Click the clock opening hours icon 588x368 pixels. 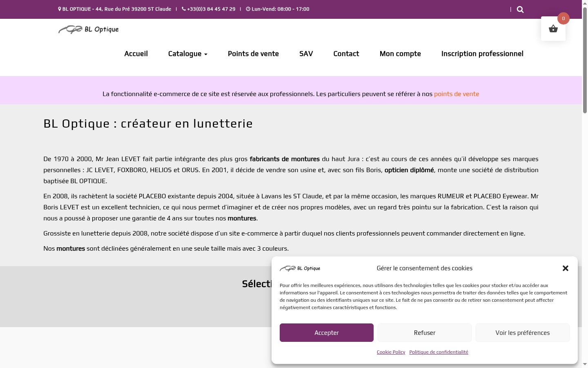[248, 9]
